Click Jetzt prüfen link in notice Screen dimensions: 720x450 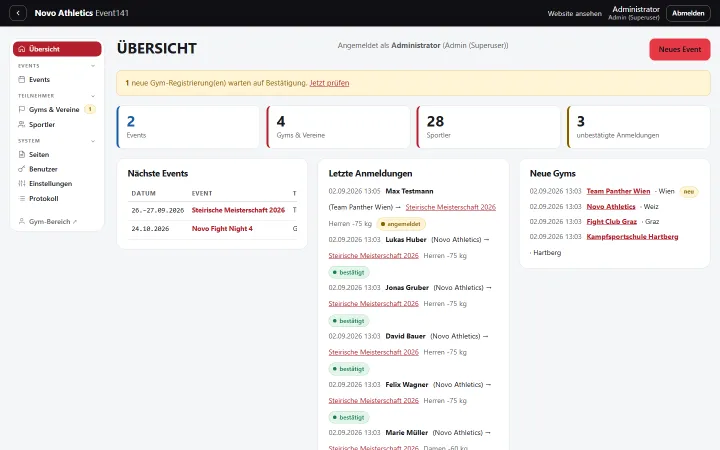[x=329, y=83]
